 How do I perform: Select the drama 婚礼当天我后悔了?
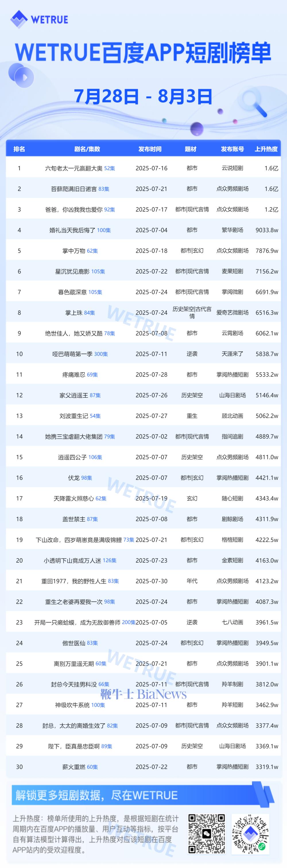pyautogui.click(x=73, y=230)
